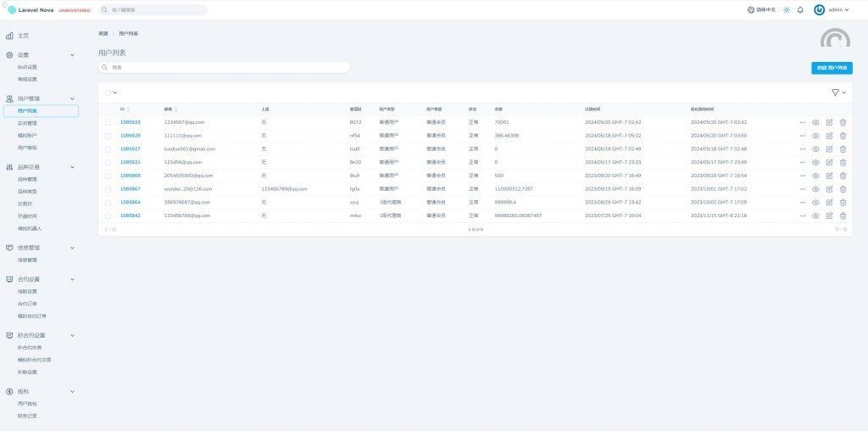
Task: Check the row checkbox for user 1085864
Action: point(108,203)
